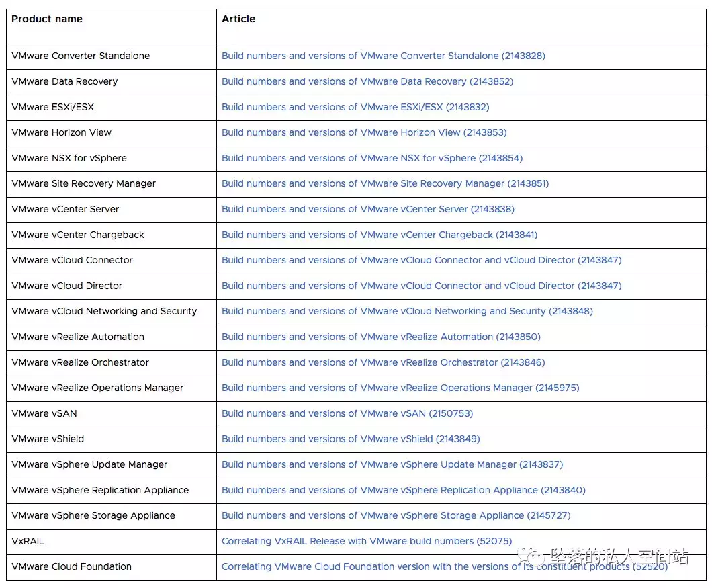The width and height of the screenshot is (712, 588).
Task: Click the VMware ESXi/ESX build numbers article
Action: click(x=355, y=107)
